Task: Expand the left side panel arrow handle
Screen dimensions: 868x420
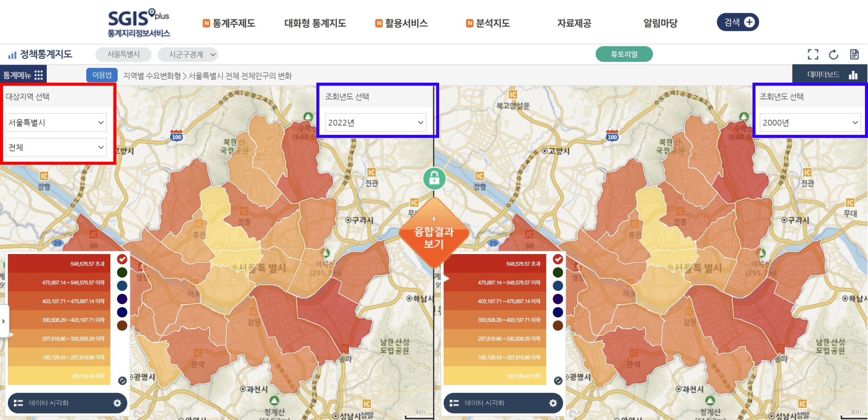Action: click(4, 321)
